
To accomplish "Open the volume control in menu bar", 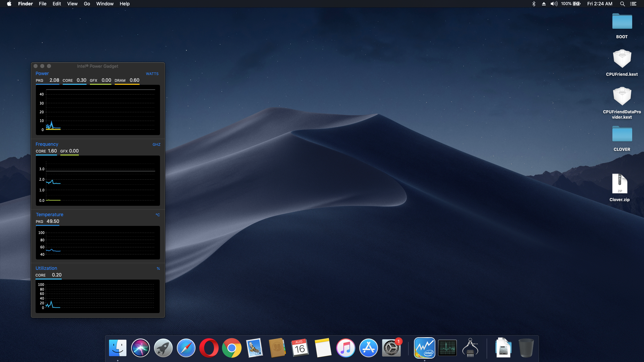I will click(x=554, y=4).
